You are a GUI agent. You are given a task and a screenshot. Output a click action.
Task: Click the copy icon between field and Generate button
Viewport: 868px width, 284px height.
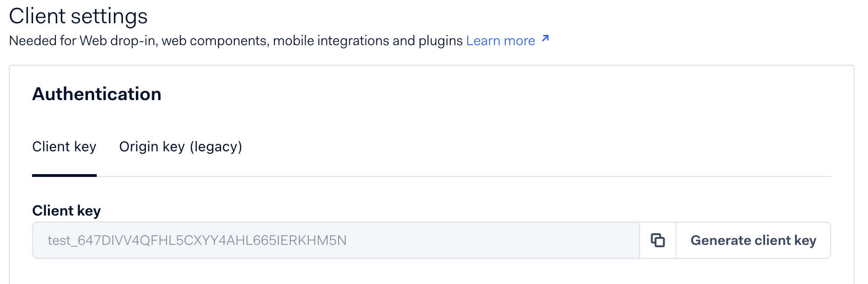[x=657, y=240]
